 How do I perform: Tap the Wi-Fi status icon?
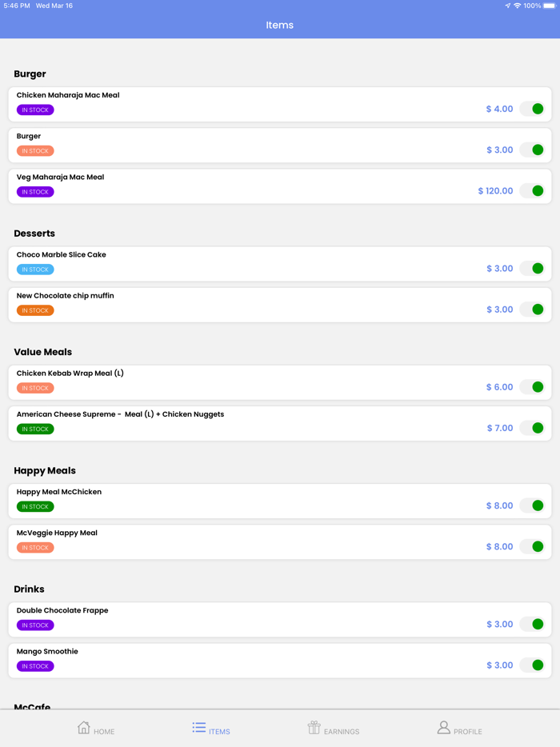(517, 6)
